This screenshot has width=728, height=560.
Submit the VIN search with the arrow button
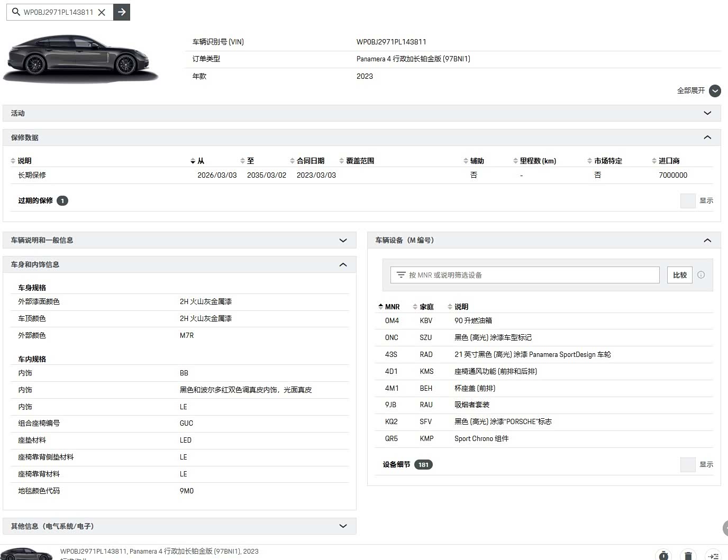(122, 12)
